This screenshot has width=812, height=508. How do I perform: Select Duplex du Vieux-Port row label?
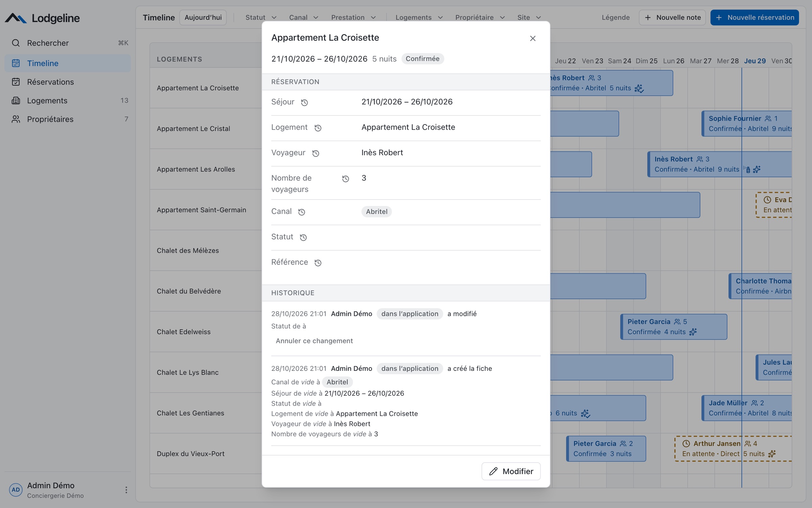pos(190,454)
